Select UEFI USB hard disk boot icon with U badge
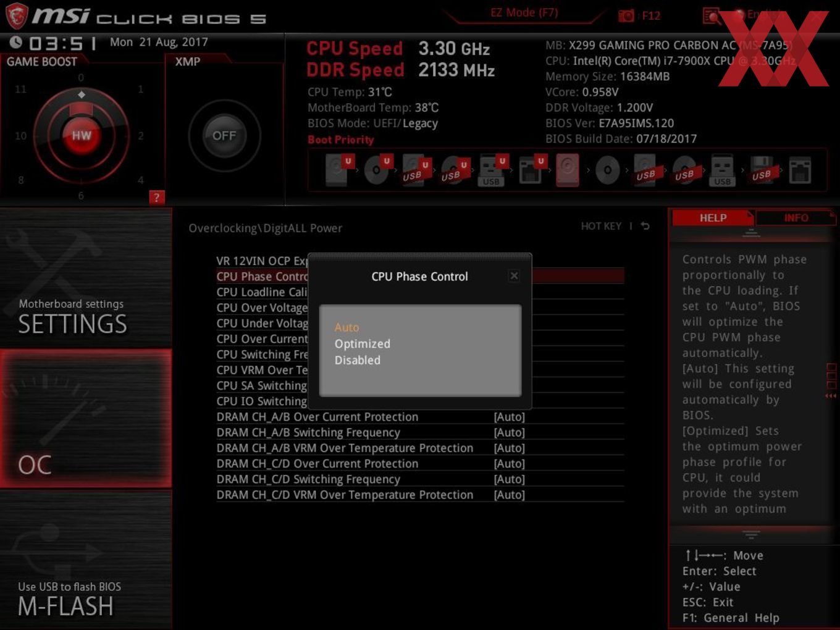The image size is (840, 630). 416,170
